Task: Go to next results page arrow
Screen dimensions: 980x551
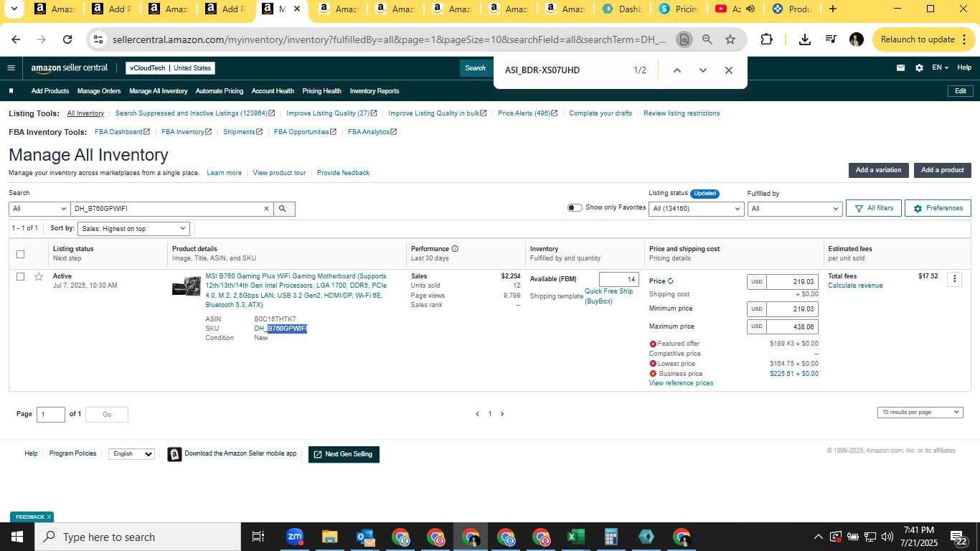Action: pyautogui.click(x=502, y=414)
